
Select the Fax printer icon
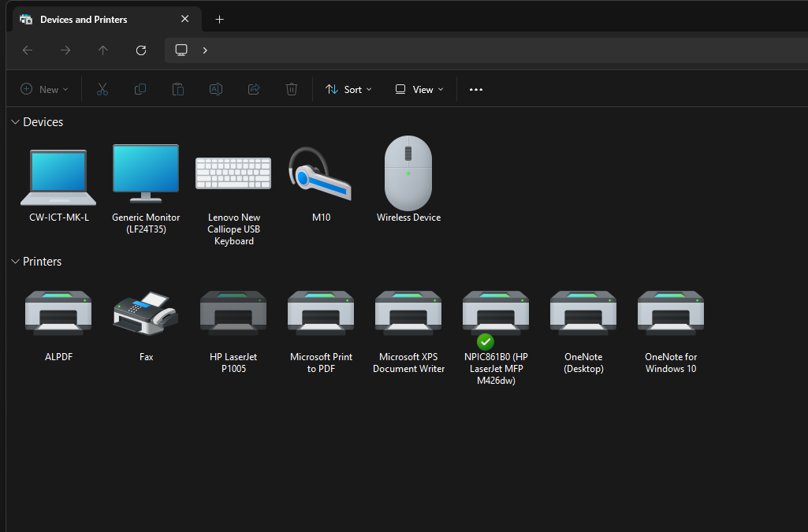[x=146, y=313]
